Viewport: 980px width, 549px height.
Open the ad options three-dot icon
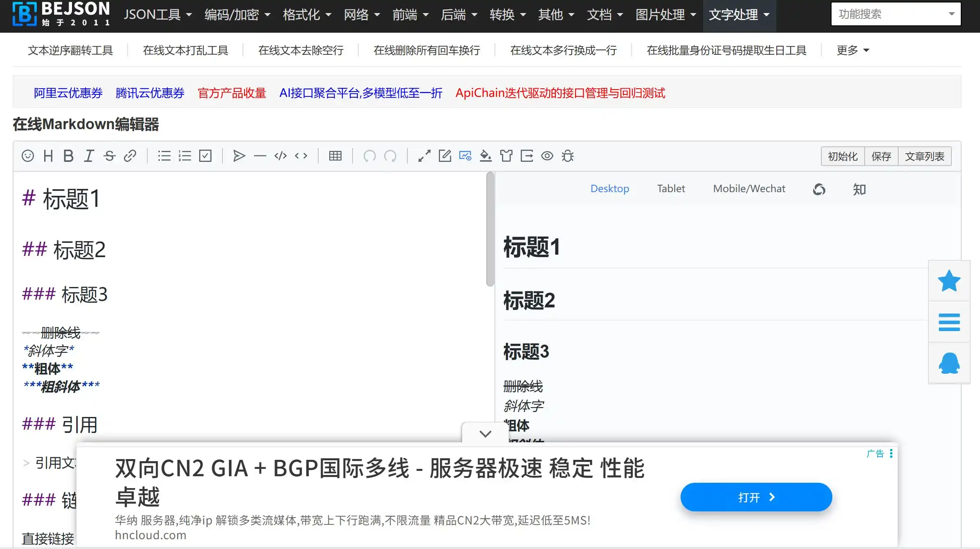point(891,453)
